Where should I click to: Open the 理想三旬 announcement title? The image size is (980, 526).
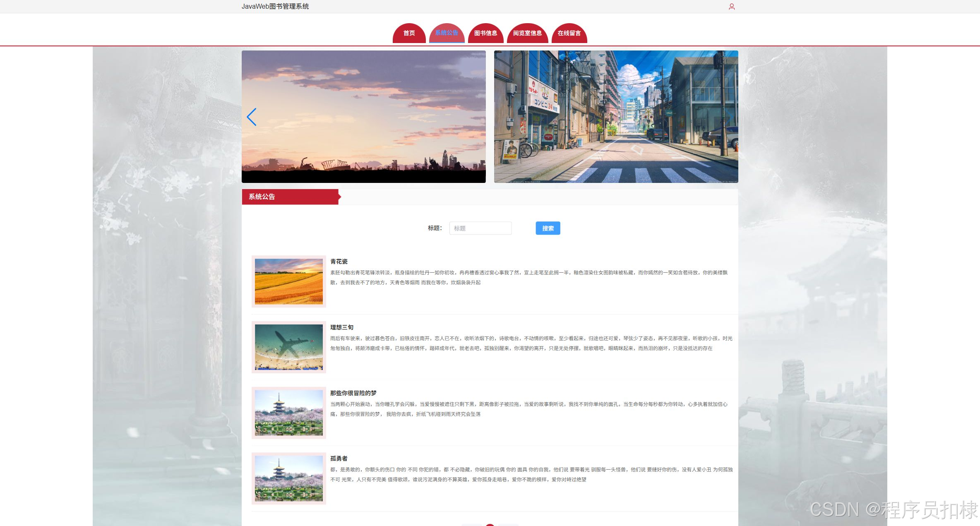342,327
